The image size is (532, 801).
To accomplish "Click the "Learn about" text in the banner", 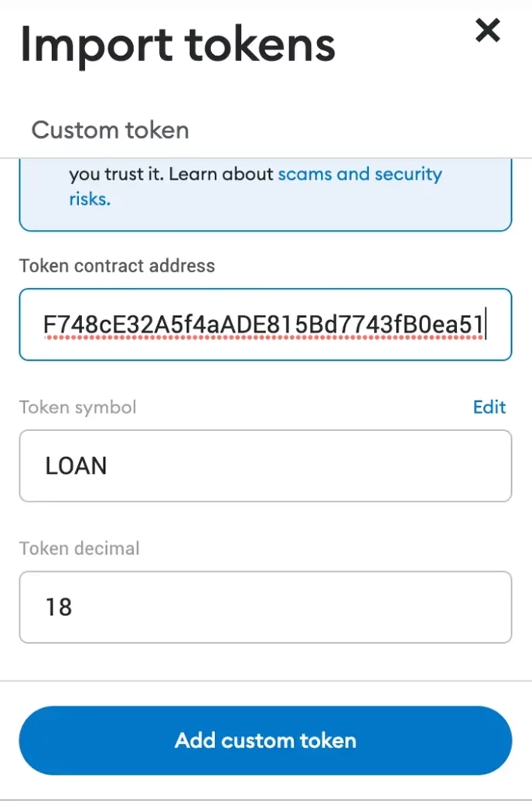I will [x=222, y=173].
